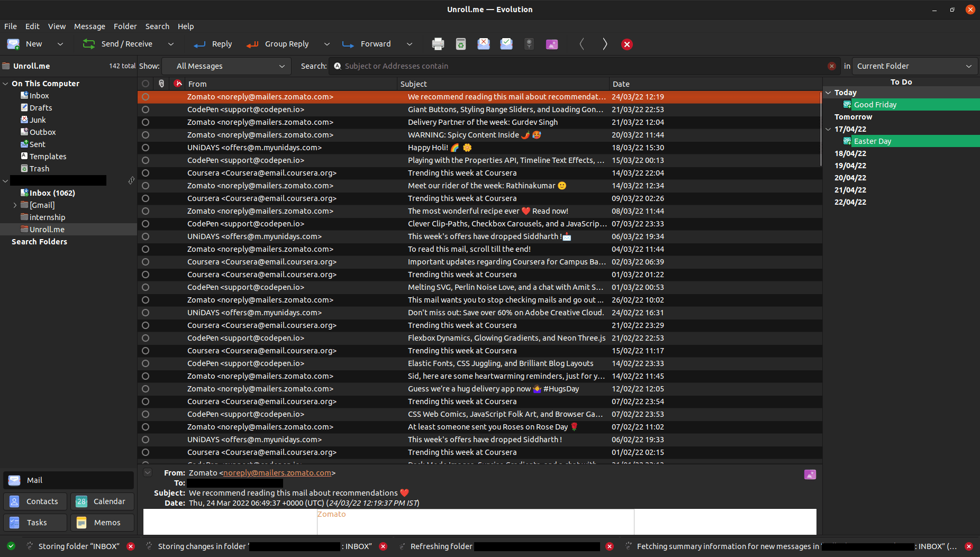
Task: Open the Group Reply dropdown arrow
Action: click(326, 44)
